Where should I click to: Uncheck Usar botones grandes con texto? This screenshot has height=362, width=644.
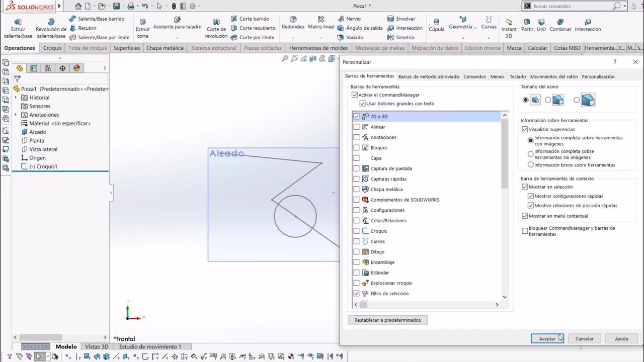[363, 104]
